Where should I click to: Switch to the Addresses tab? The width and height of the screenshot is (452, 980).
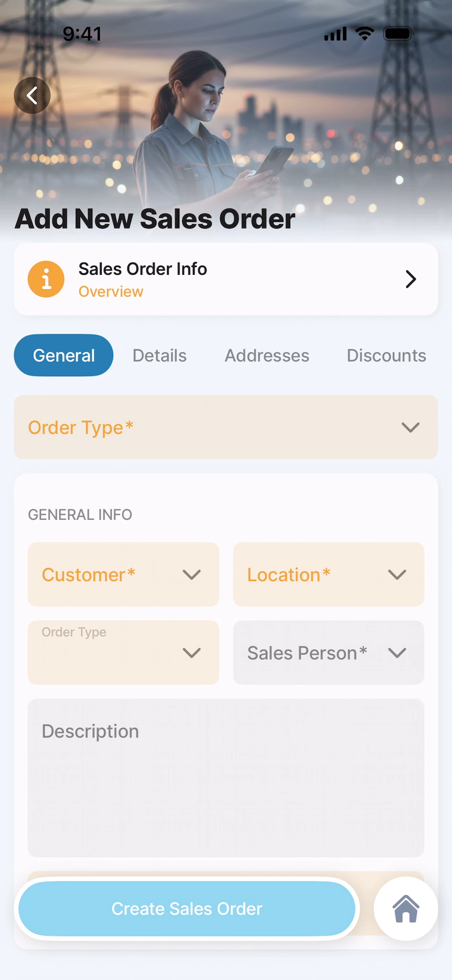click(267, 355)
